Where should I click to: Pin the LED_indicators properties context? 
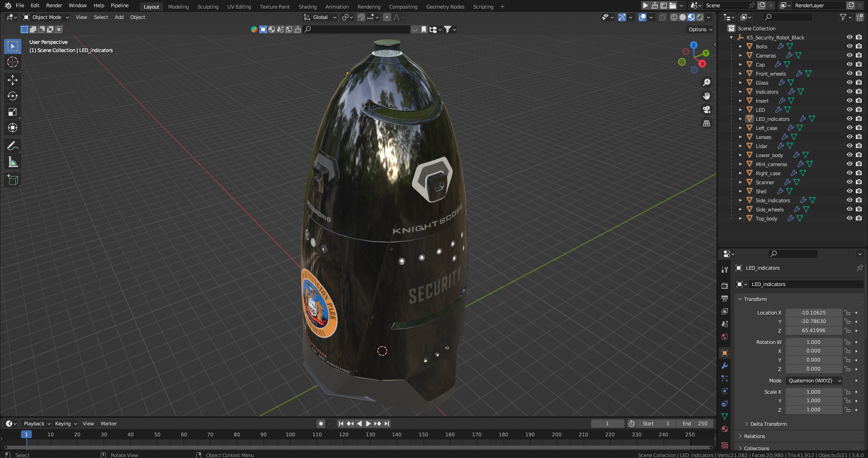[859, 268]
